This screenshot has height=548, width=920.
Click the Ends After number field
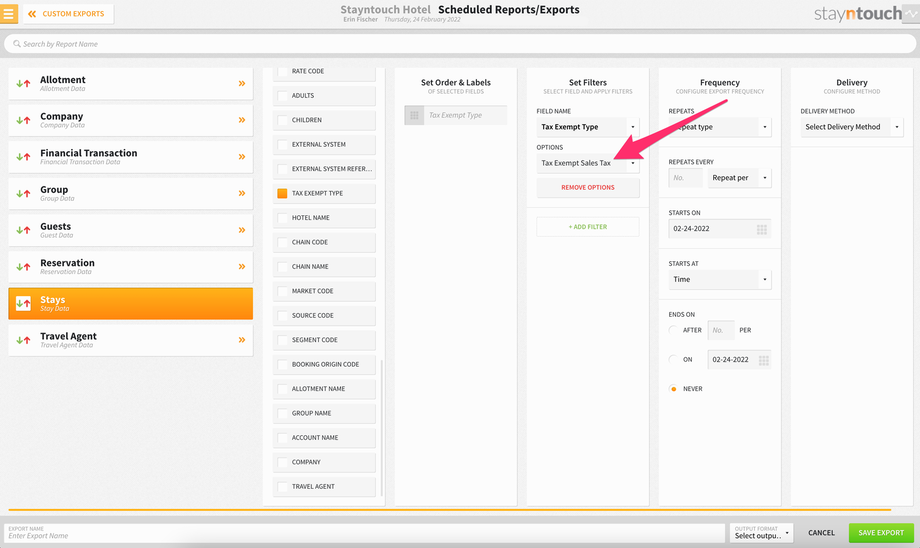tap(721, 330)
